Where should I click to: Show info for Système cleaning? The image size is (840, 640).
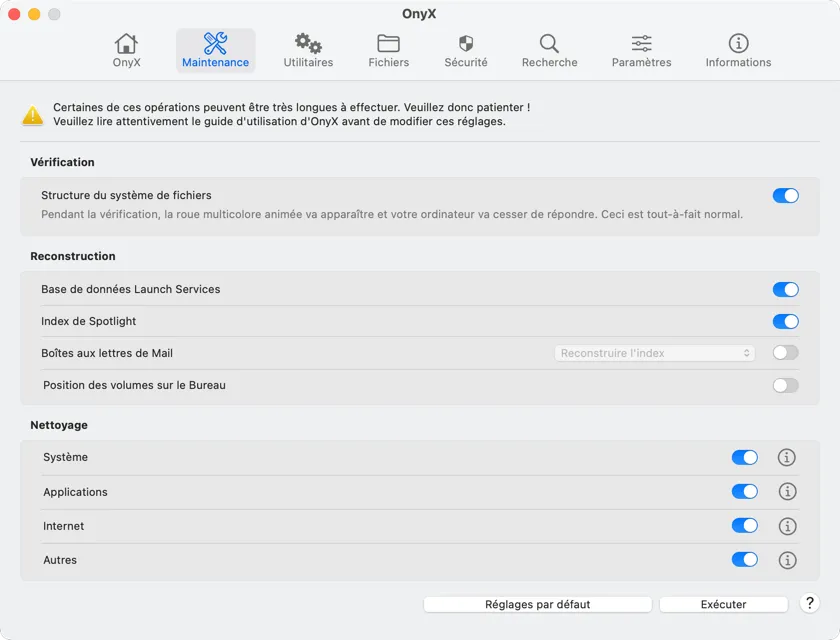[786, 457]
